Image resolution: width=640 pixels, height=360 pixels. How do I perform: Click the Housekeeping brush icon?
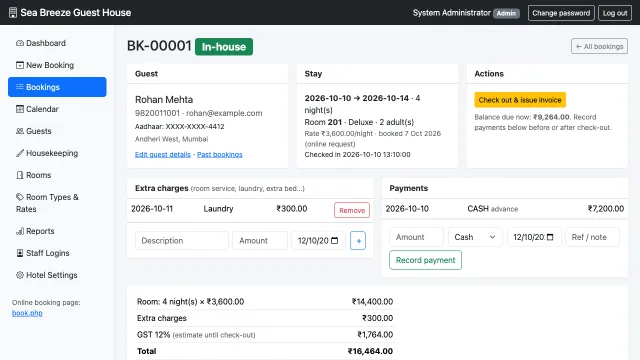pyautogui.click(x=20, y=153)
